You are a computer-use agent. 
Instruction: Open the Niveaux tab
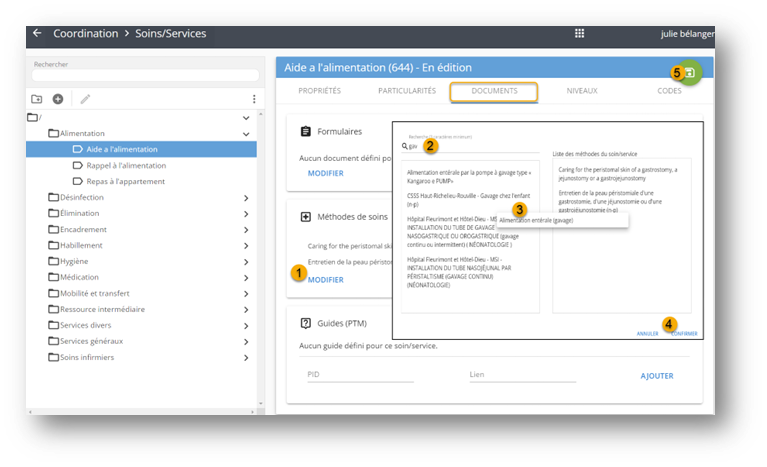pos(582,91)
